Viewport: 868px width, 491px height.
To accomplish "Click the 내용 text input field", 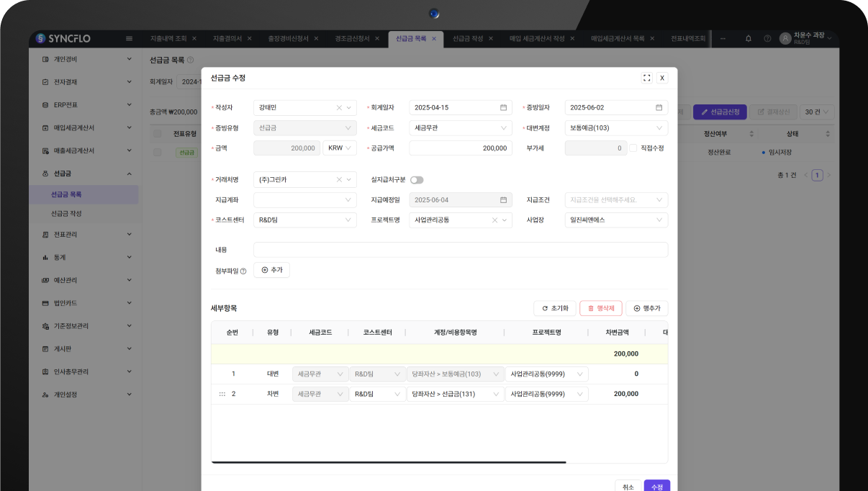I will tap(460, 250).
